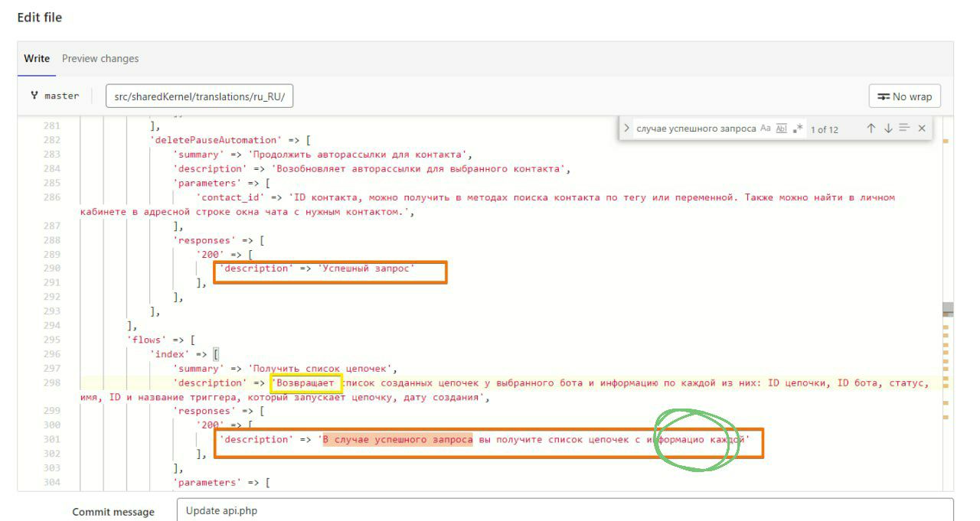Click line number 301 in the gutter
The image size is (980, 521).
point(51,440)
